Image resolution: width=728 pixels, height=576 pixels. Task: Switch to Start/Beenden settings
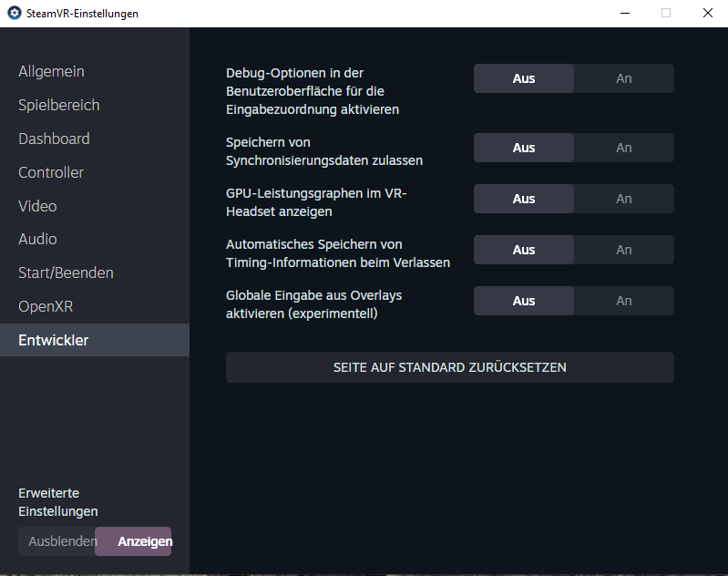coord(66,273)
